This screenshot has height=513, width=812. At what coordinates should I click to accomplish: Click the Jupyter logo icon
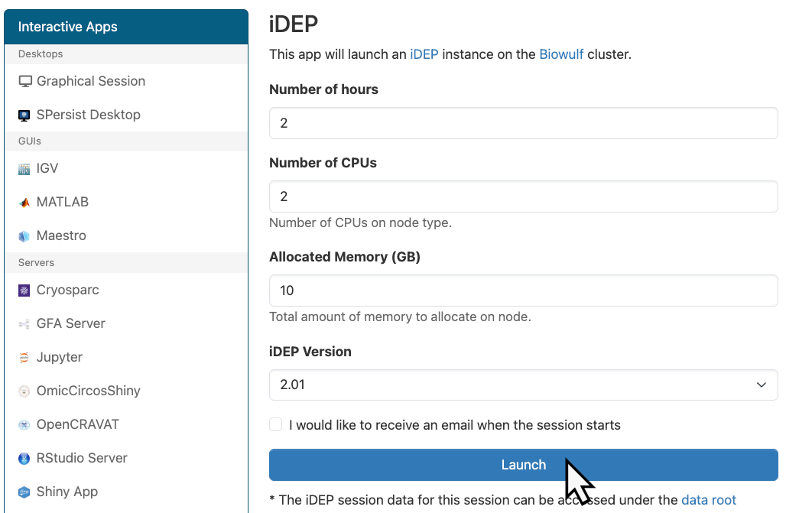[24, 358]
